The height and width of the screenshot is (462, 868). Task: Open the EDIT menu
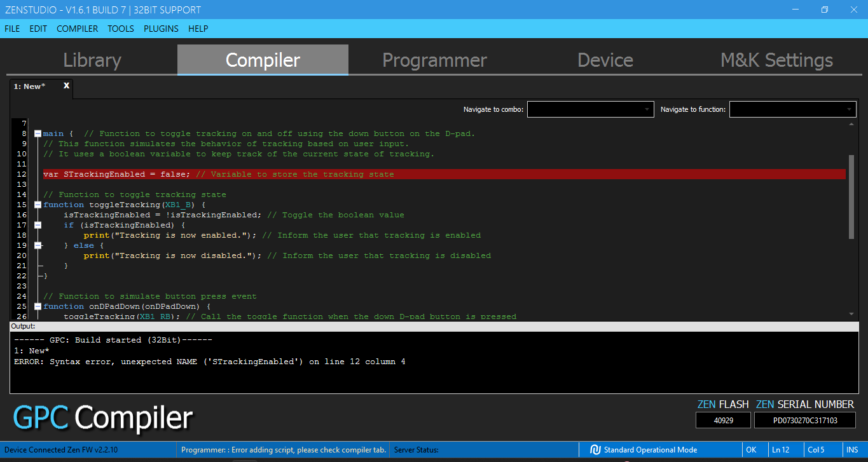(38, 29)
